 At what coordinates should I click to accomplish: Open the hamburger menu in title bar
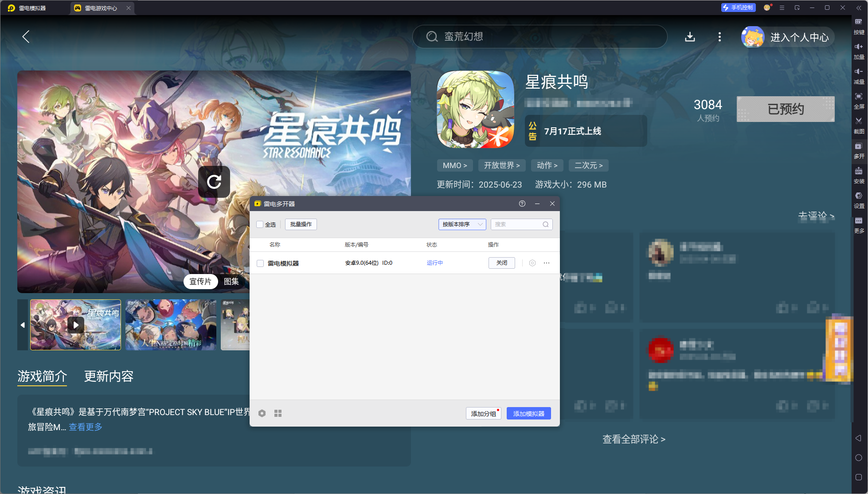(782, 8)
